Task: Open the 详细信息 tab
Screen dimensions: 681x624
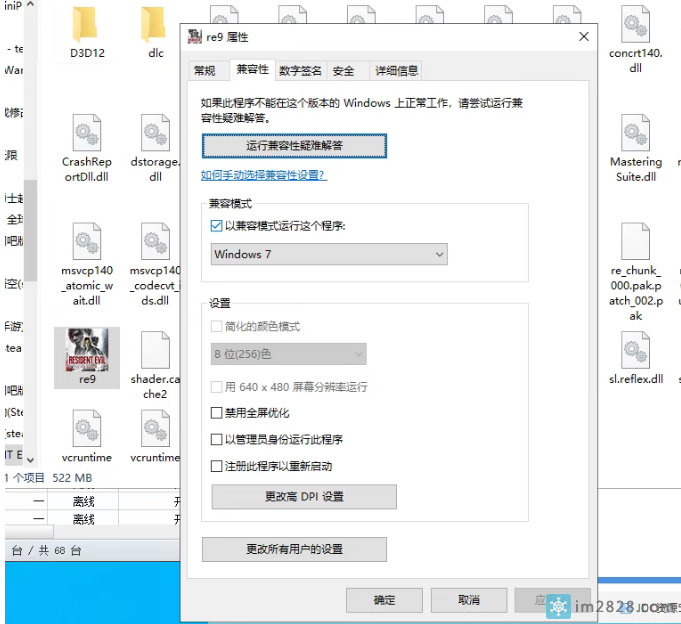Action: [396, 70]
